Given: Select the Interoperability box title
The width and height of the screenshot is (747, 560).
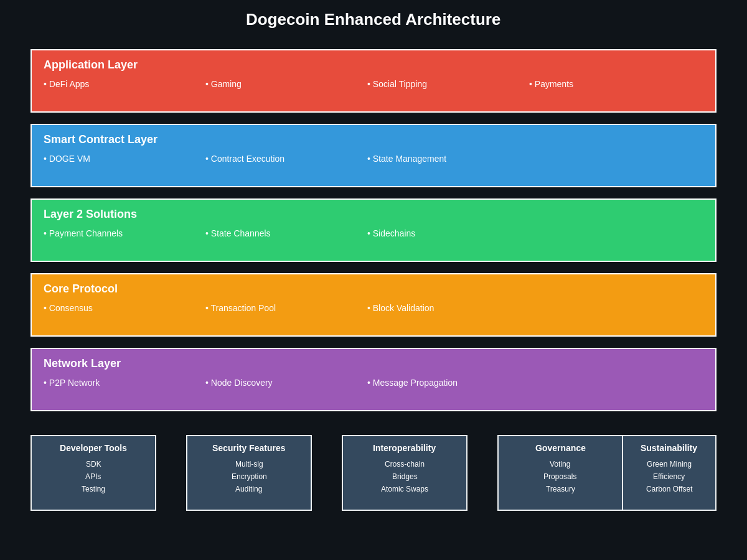Looking at the screenshot, I should click(405, 448).
